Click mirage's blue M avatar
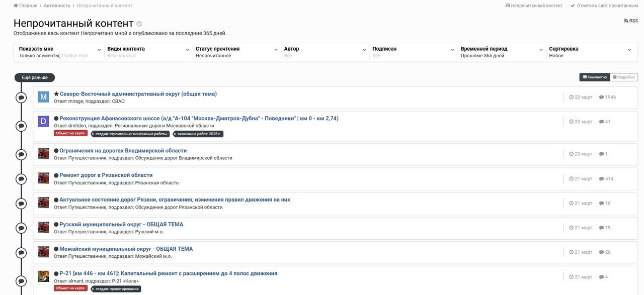The width and height of the screenshot is (644, 295). [x=43, y=97]
